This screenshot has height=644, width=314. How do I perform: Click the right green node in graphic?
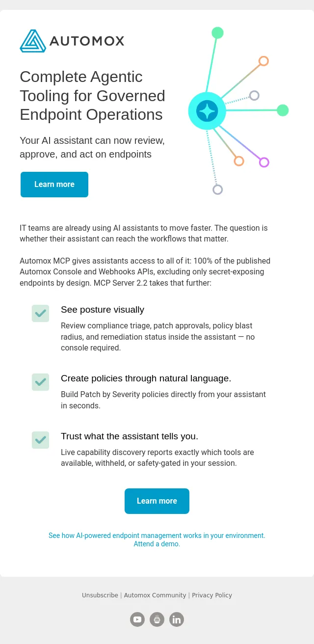(283, 110)
